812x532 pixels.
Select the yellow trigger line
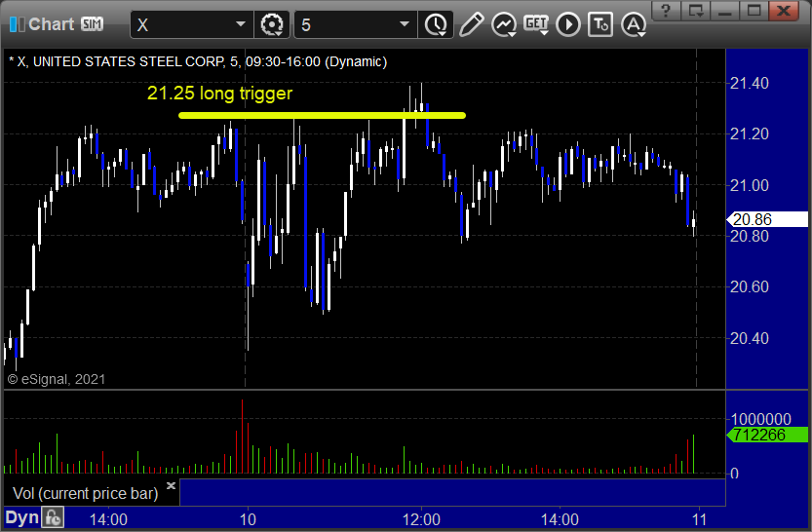click(x=322, y=115)
